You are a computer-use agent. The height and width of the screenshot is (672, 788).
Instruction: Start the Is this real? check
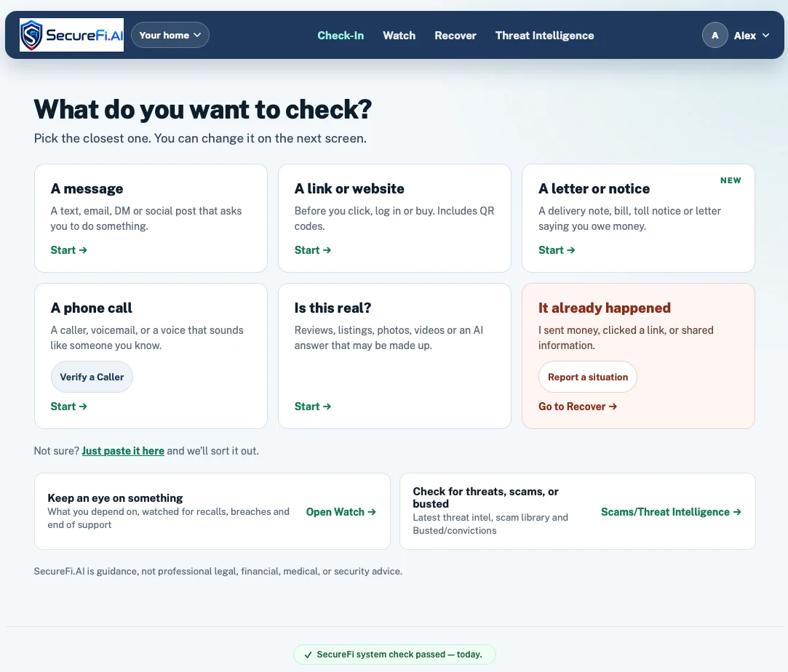point(313,407)
